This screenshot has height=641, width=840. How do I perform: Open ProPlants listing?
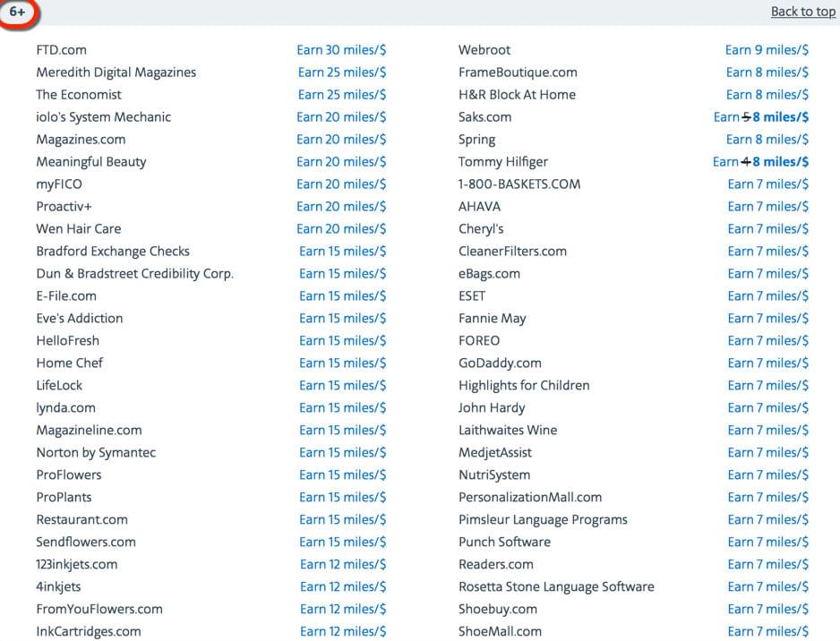pos(64,498)
